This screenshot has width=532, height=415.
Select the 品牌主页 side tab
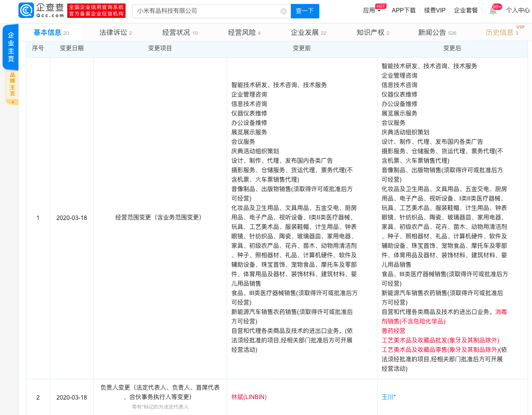point(12,88)
